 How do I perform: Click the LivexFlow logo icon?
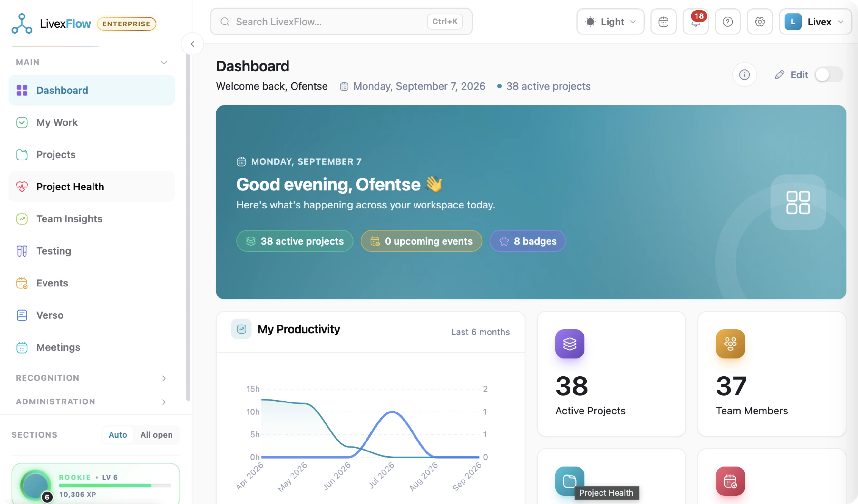coord(22,23)
